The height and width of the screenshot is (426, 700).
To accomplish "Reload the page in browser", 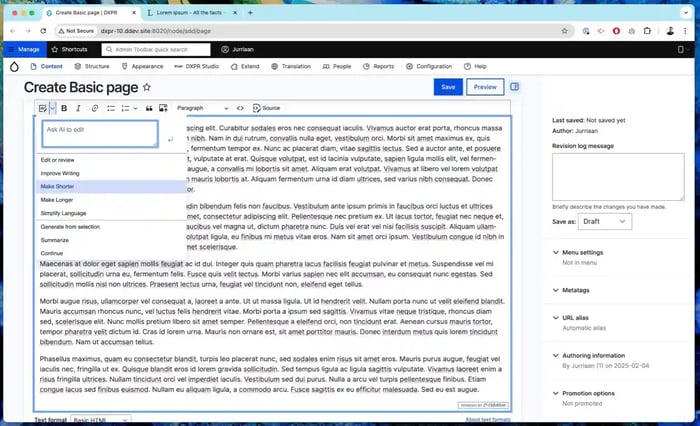I will tap(43, 31).
